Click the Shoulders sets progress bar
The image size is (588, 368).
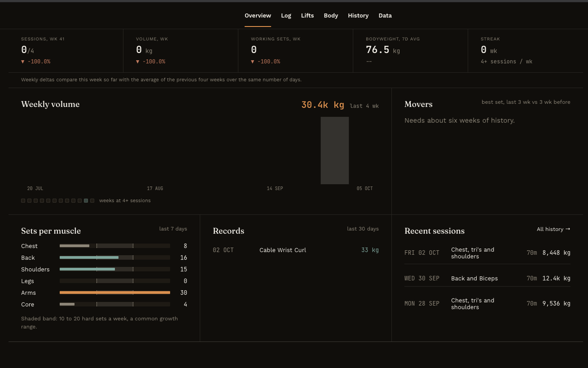click(x=115, y=269)
